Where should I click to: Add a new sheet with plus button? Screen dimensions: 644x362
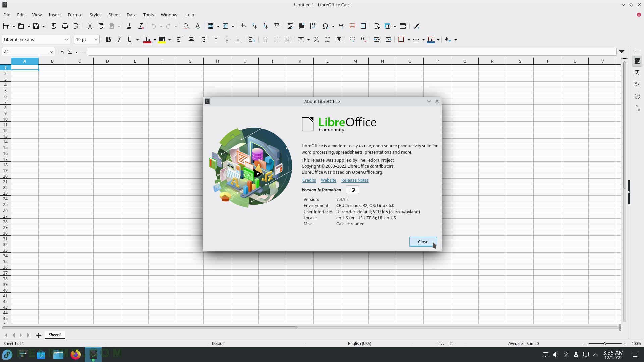pos(39,335)
